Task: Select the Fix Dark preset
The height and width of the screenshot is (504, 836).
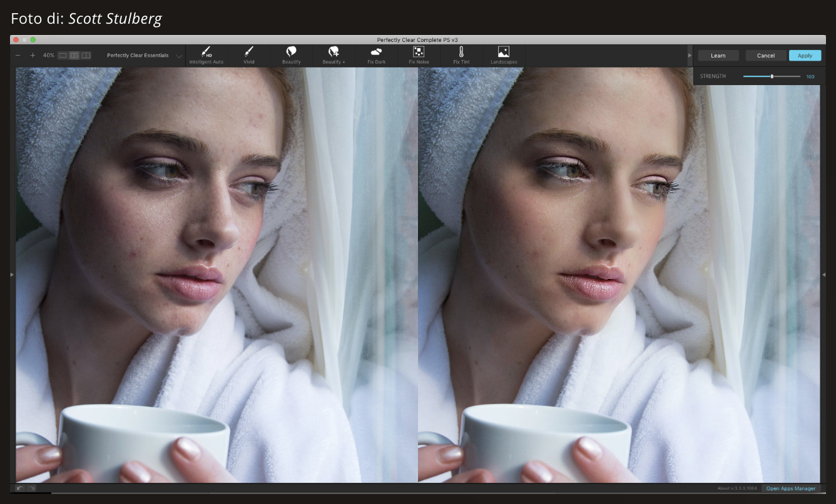Action: 376,55
